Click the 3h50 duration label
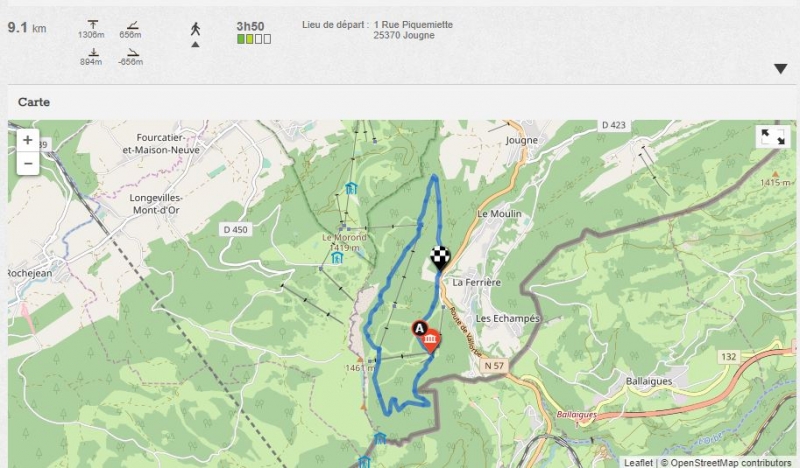The width and height of the screenshot is (800, 468). (250, 26)
